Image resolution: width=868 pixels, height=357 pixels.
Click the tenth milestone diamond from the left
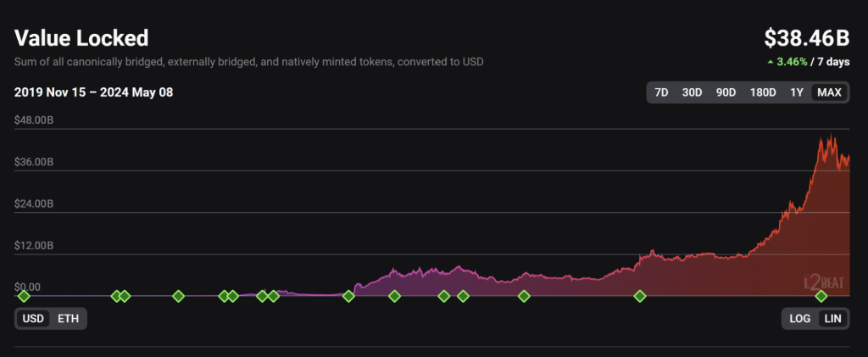pyautogui.click(x=394, y=296)
